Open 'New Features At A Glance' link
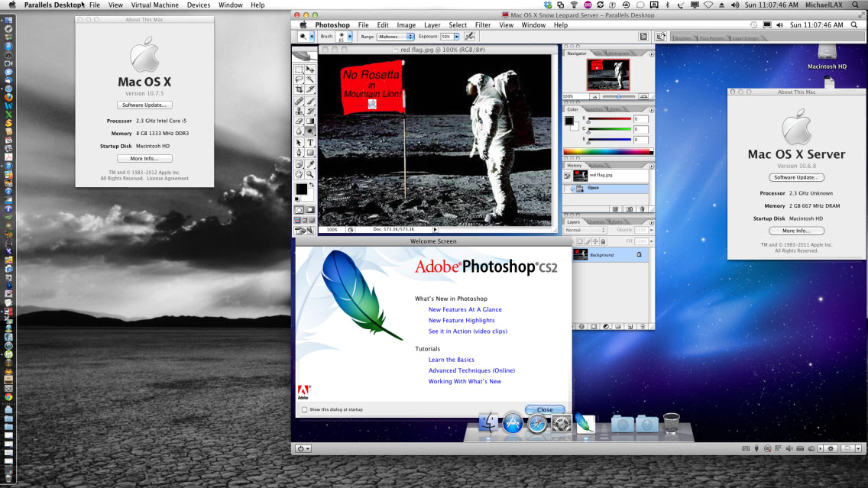The image size is (868, 488). (x=465, y=309)
